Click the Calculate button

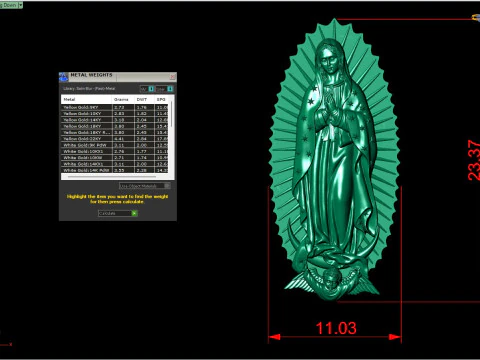[118, 213]
